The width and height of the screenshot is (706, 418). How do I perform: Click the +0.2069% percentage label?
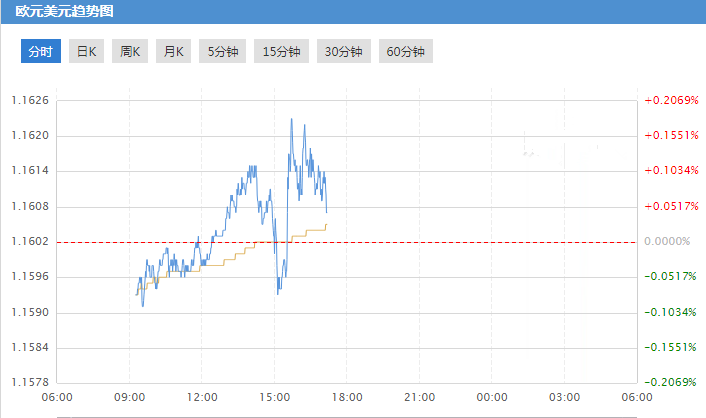[670, 100]
